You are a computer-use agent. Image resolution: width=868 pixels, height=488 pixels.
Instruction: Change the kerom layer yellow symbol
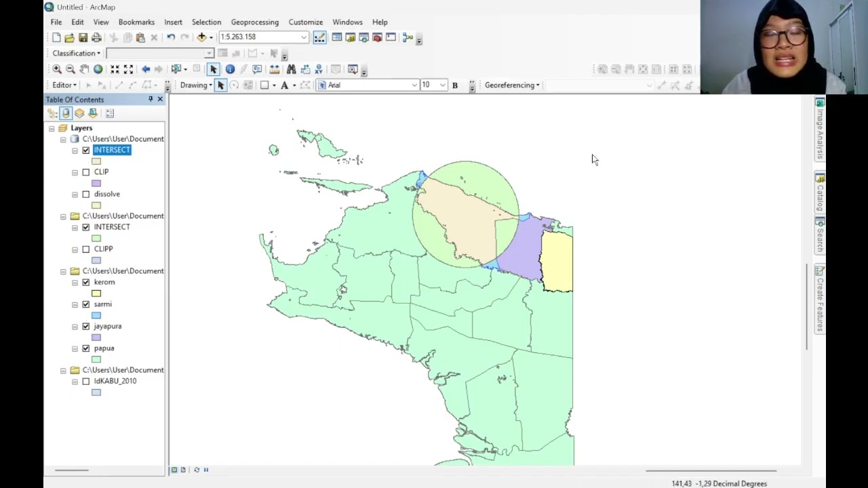96,293
